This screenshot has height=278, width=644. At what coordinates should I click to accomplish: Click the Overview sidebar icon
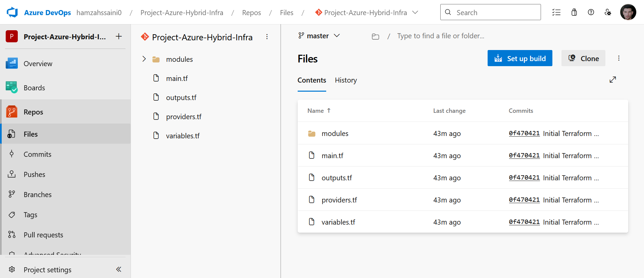[12, 63]
